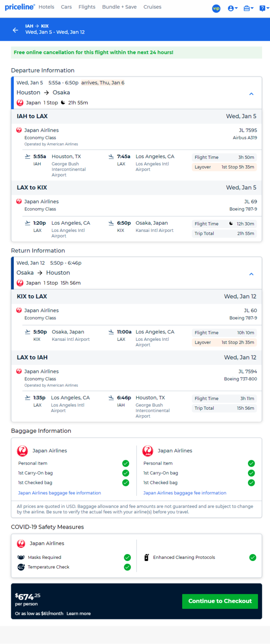Click Learn more about monthly payments

[x=79, y=613]
